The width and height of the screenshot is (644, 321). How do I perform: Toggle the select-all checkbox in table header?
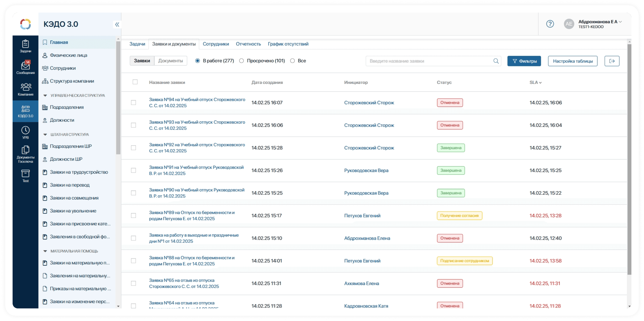pyautogui.click(x=135, y=82)
